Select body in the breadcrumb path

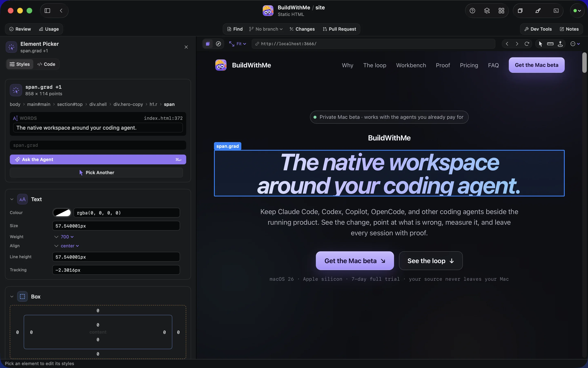pos(15,104)
